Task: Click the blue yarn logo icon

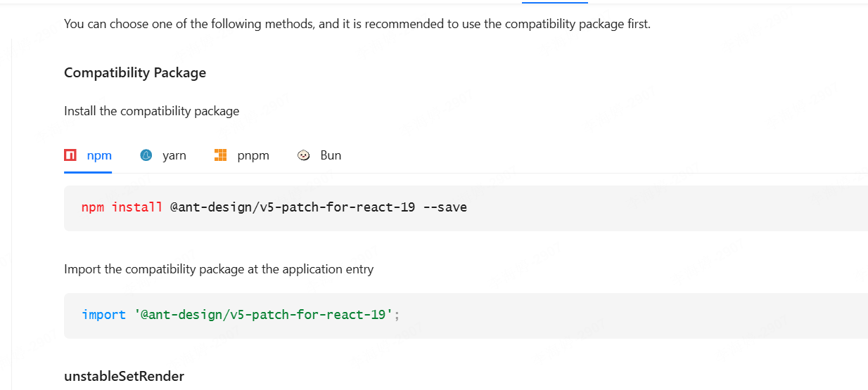Action: 146,155
